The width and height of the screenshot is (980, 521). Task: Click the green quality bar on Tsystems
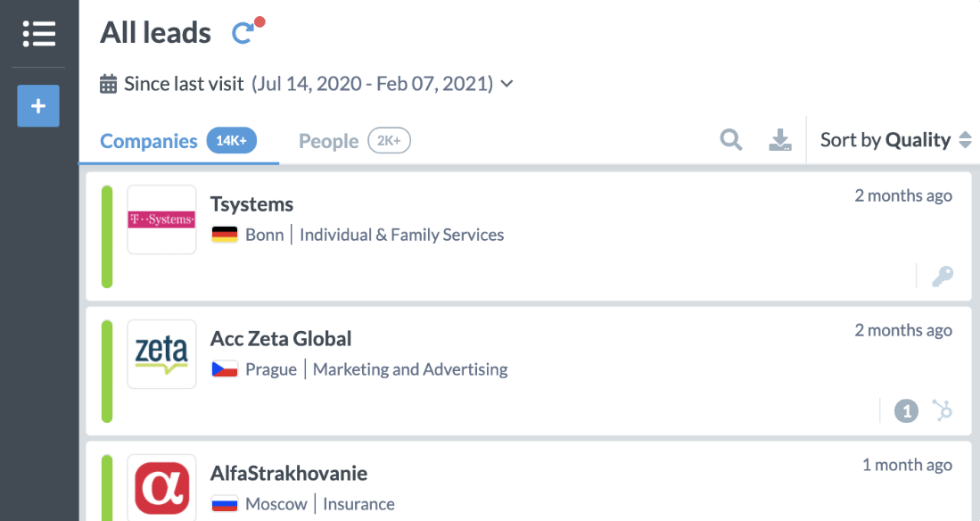coord(107,236)
